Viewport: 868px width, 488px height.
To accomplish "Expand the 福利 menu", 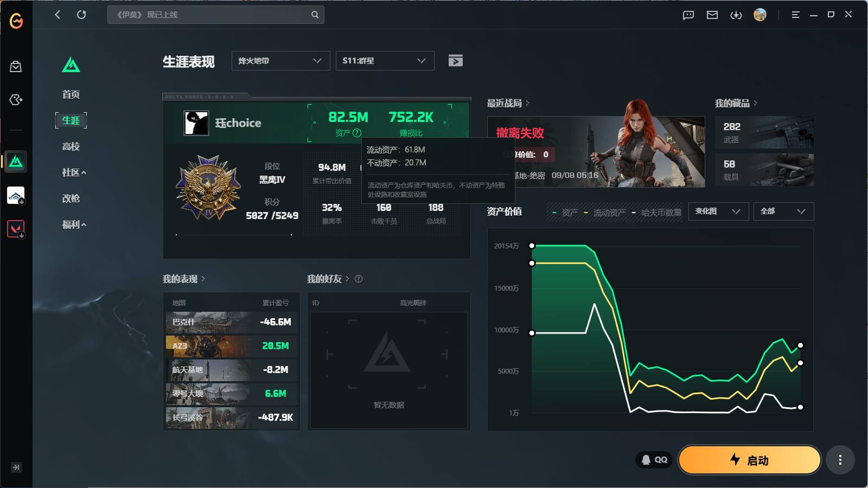I will [x=74, y=224].
